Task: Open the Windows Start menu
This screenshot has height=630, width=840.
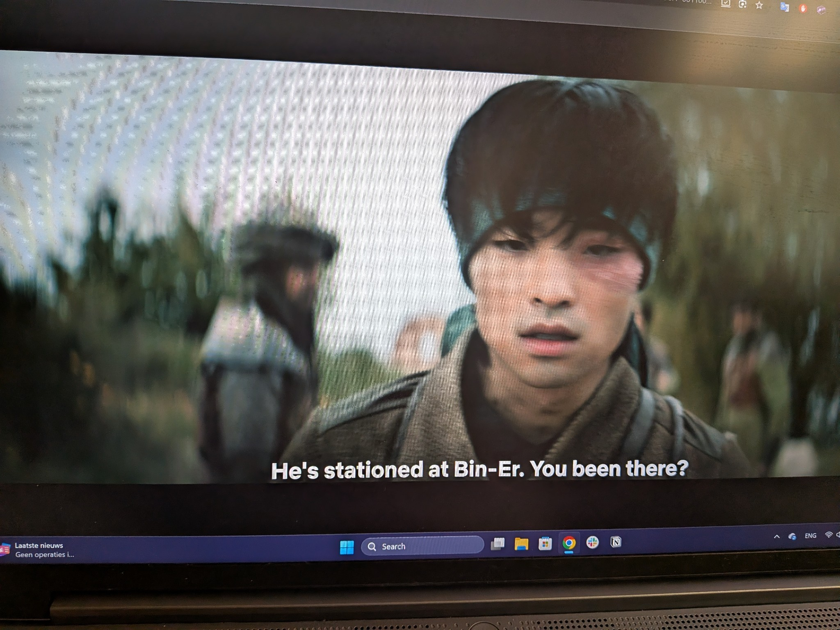Action: 347,547
